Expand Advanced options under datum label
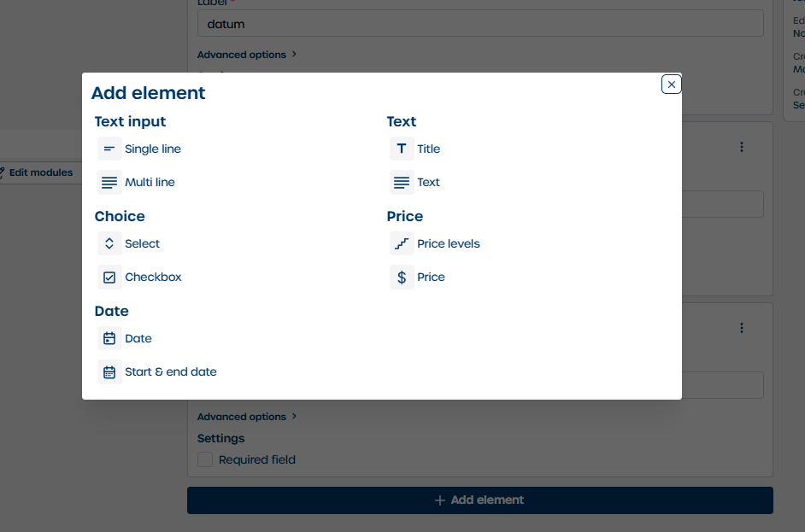805x532 pixels. point(246,55)
